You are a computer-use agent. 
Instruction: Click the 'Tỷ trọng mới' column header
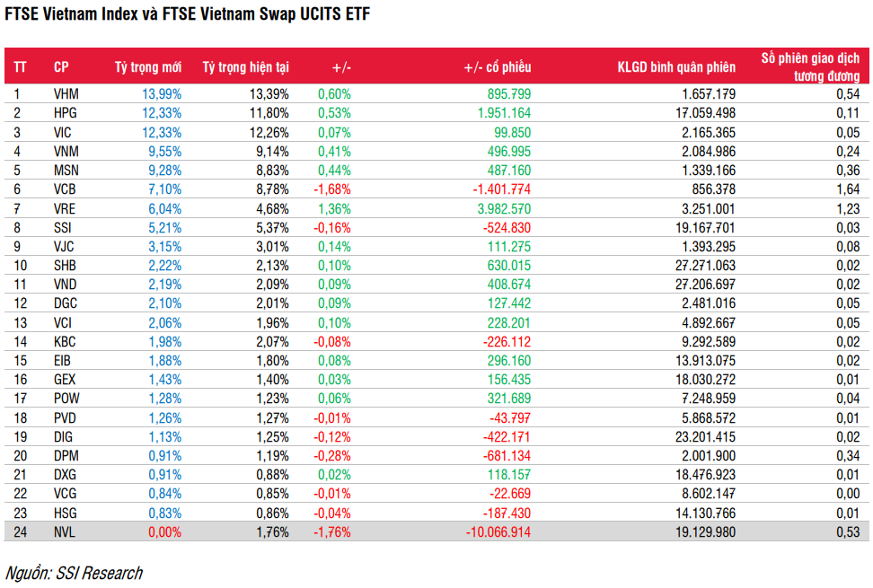[x=148, y=67]
